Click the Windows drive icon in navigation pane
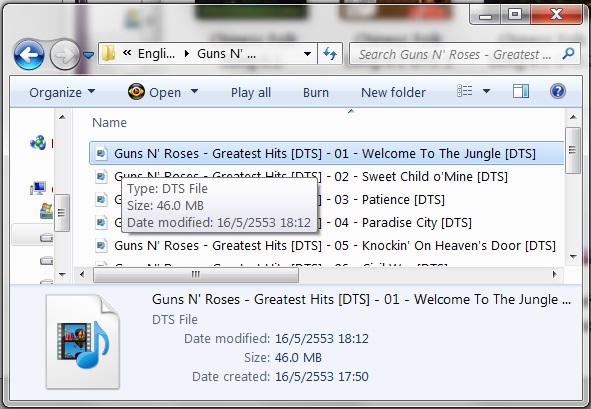The height and width of the screenshot is (409, 591). point(47,210)
